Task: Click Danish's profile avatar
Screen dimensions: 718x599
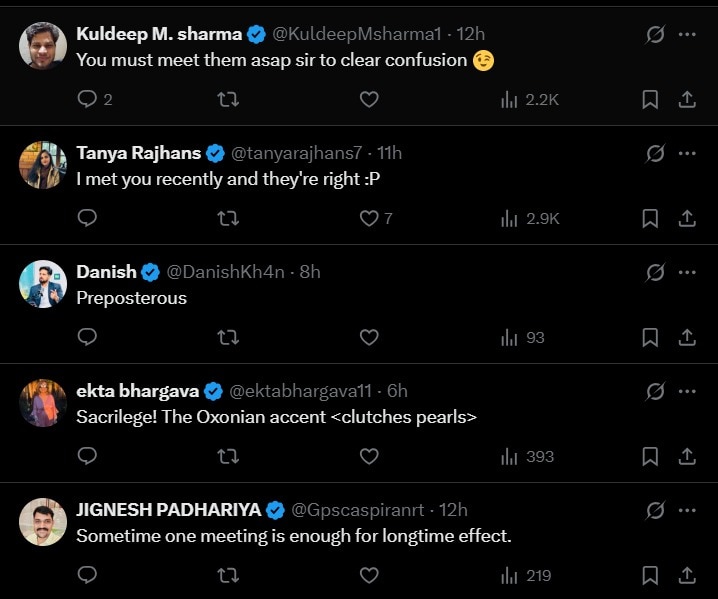Action: (x=43, y=284)
